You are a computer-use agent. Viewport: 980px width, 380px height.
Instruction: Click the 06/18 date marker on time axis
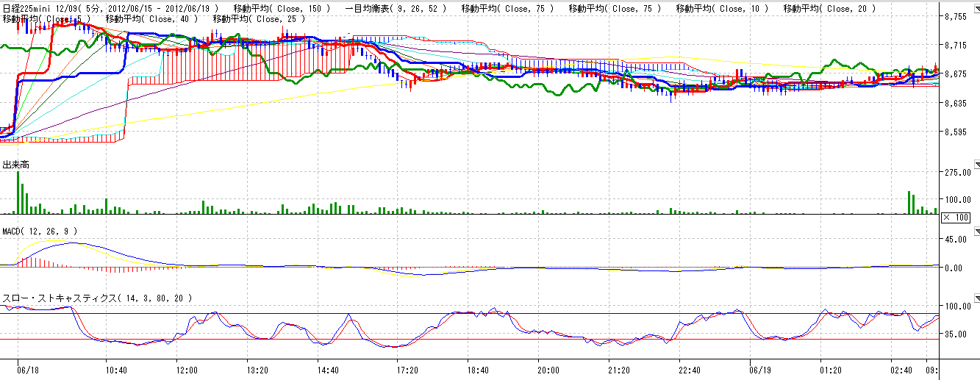click(x=28, y=371)
